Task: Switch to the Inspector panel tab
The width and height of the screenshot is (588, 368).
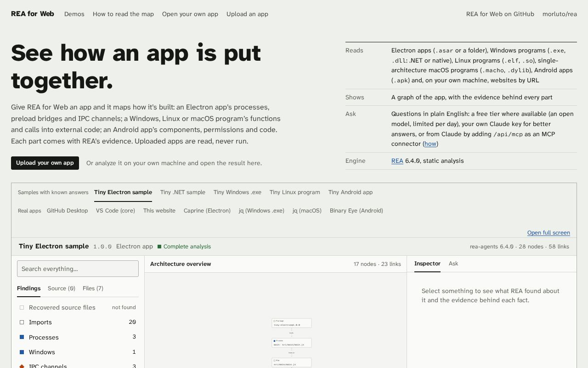Action: (x=427, y=264)
